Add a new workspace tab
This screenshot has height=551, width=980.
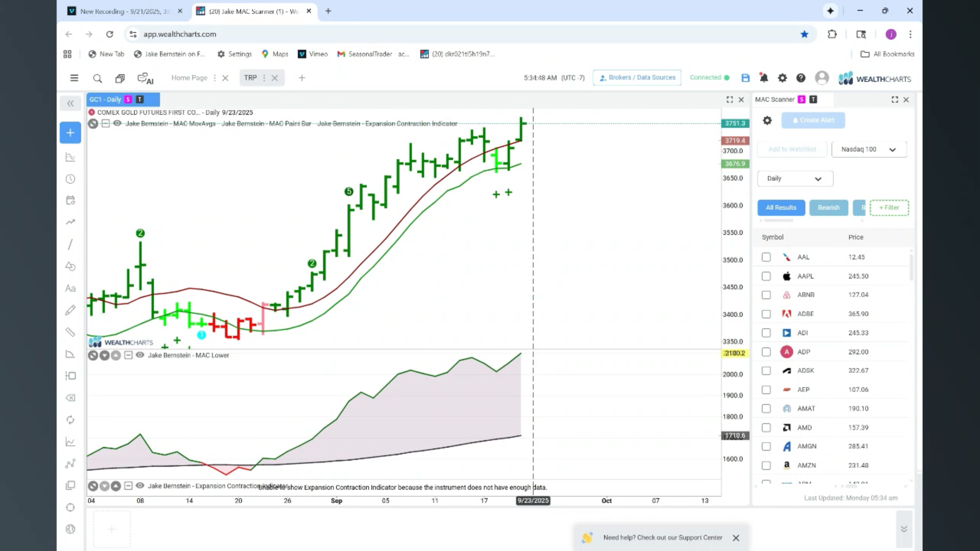[302, 78]
